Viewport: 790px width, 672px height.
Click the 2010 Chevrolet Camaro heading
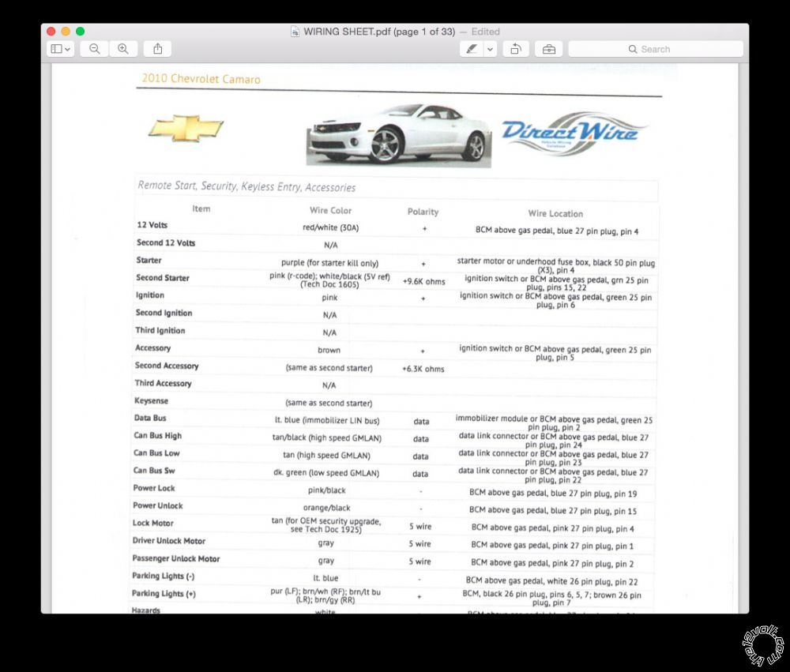pos(201,79)
